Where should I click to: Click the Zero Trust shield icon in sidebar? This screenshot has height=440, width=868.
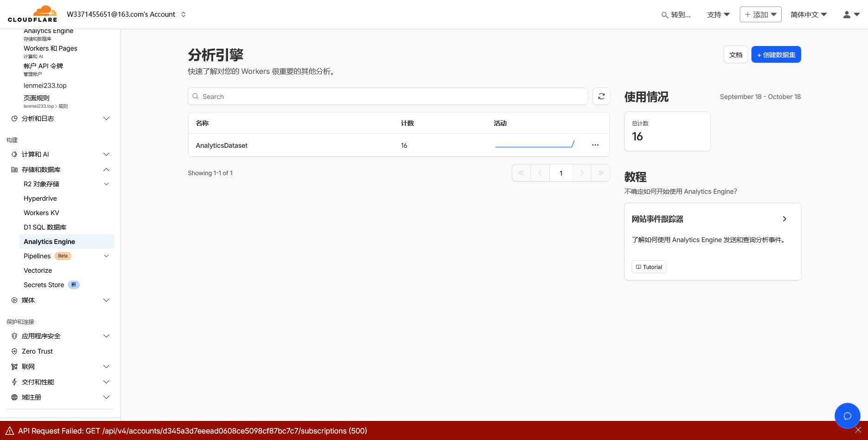click(14, 351)
